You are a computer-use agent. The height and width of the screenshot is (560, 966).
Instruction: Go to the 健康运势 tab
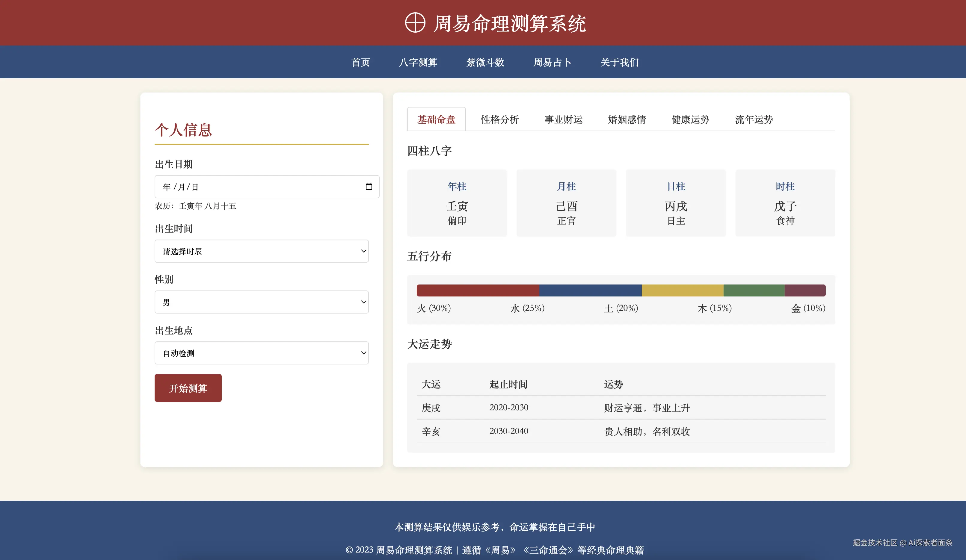(690, 119)
